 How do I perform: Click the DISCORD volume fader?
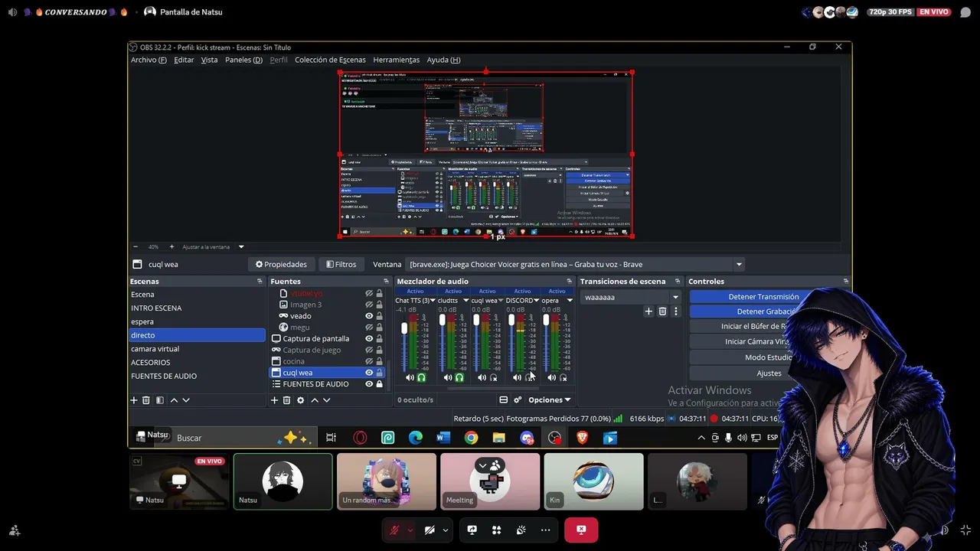511,320
